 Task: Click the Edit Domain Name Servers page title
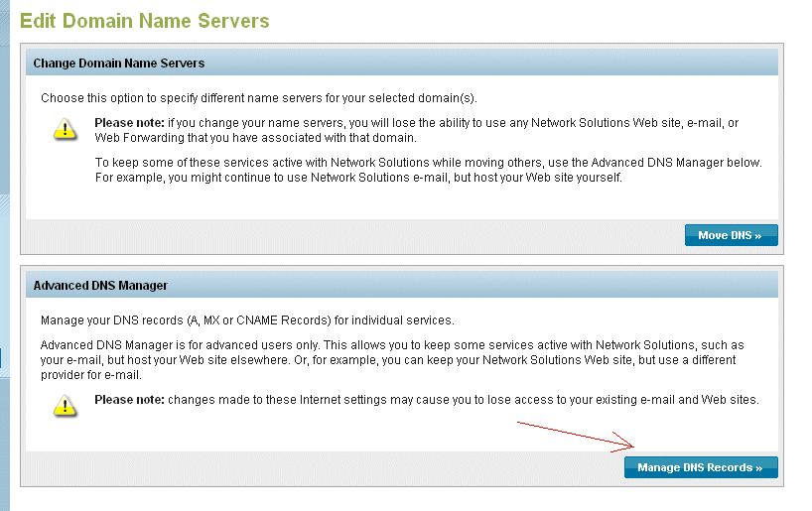click(144, 21)
